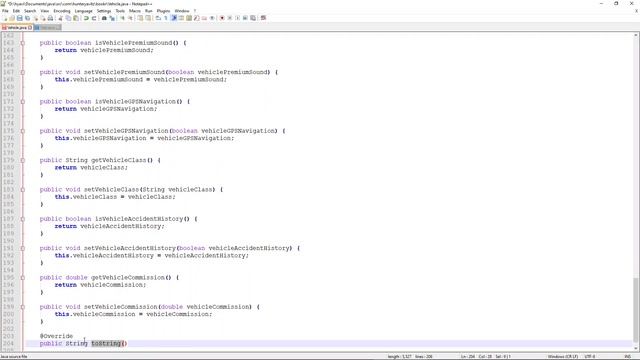Click the vertical scrollbar thumb
The image size is (640, 360).
[636, 311]
